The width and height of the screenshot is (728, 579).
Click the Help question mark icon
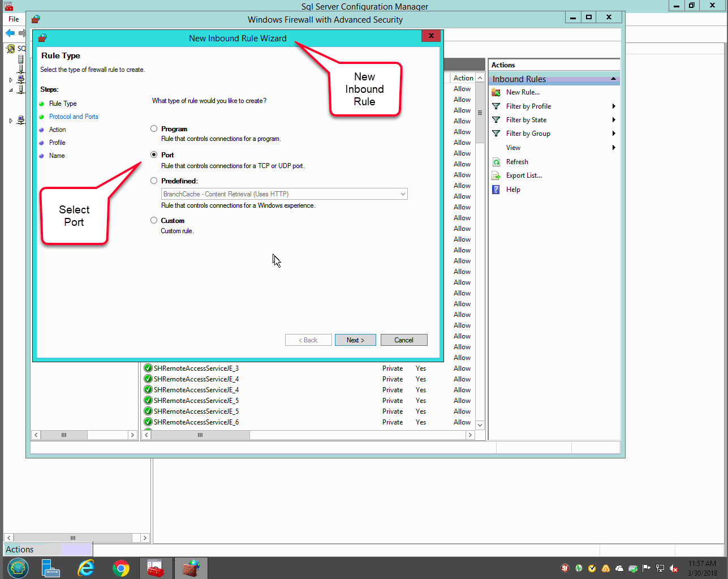click(x=496, y=190)
